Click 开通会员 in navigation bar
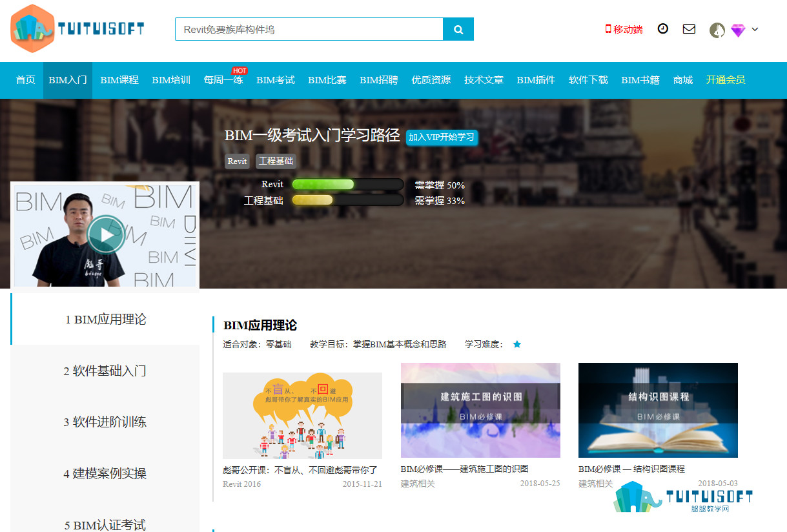 coord(726,80)
